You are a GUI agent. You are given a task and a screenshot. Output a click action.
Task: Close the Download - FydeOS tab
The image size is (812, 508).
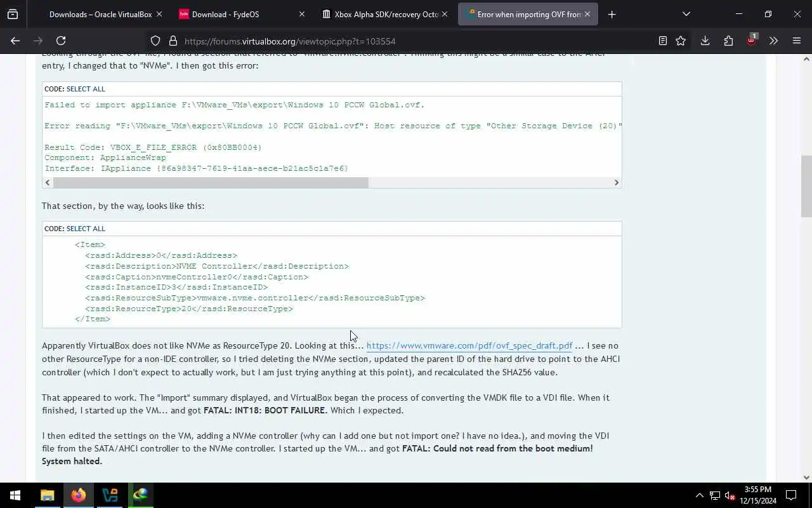301,14
